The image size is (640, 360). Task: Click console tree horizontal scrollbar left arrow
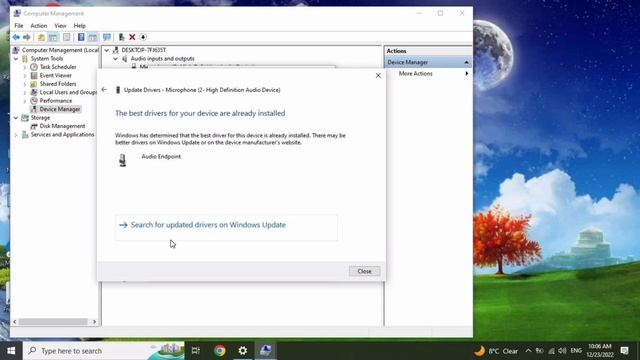point(15,322)
